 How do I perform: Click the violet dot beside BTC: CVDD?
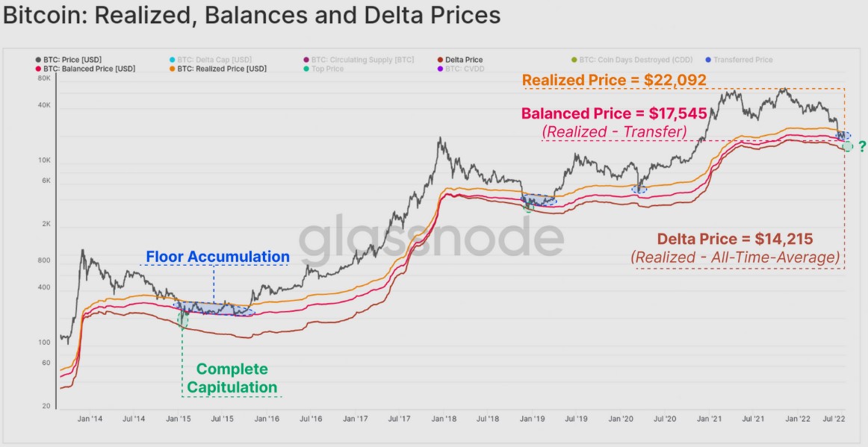439,69
